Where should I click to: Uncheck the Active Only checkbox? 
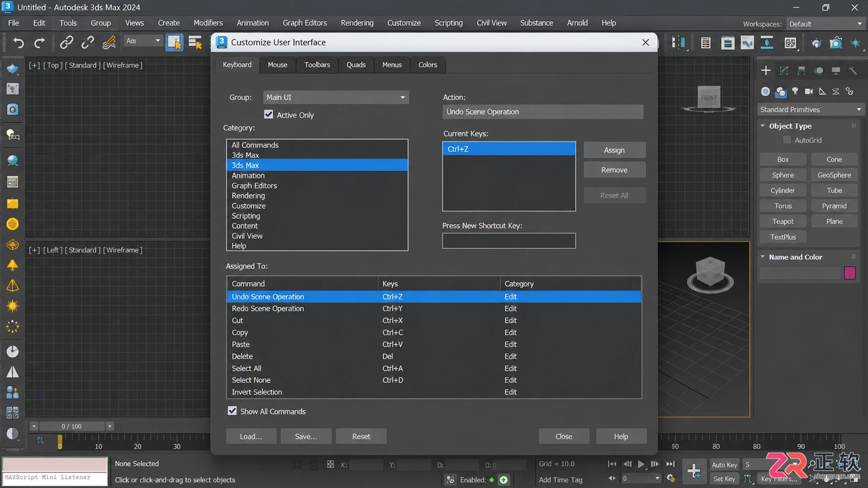click(x=269, y=114)
